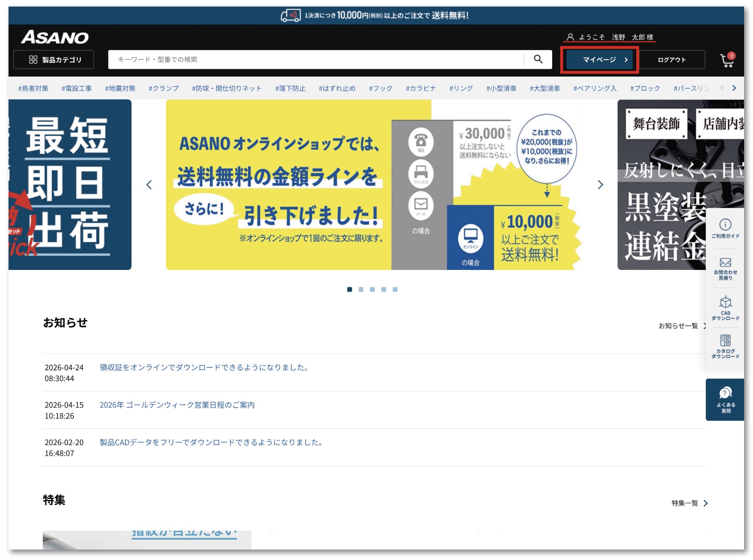Open よくある質問 FAQ button
This screenshot has width=753, height=560.
(x=725, y=400)
